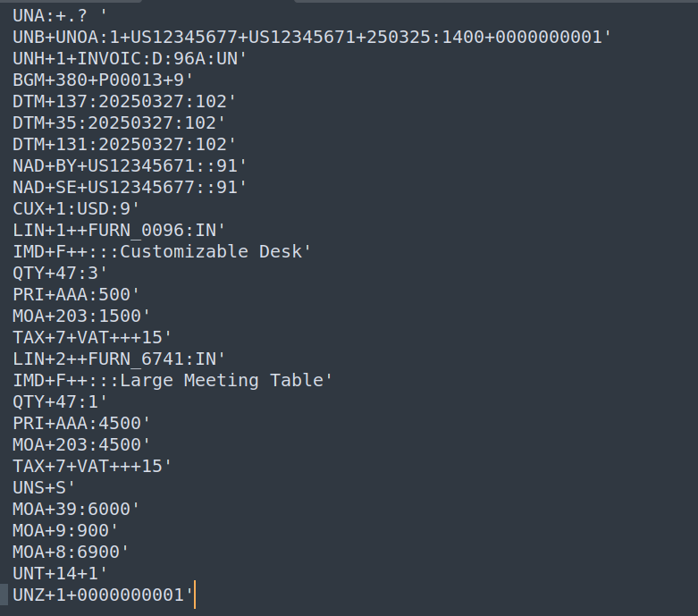Click the UNZ+1+0000000001 final line
The width and height of the screenshot is (698, 616).
103,595
